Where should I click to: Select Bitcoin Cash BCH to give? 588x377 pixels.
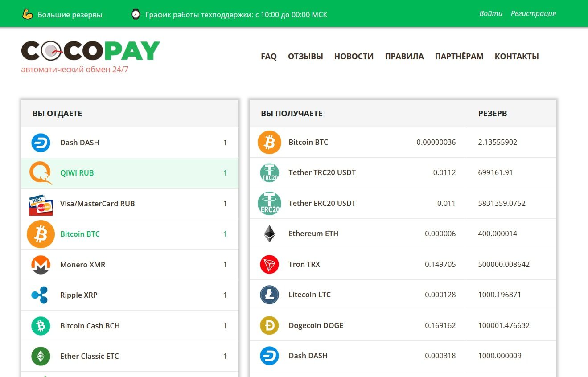(x=130, y=326)
